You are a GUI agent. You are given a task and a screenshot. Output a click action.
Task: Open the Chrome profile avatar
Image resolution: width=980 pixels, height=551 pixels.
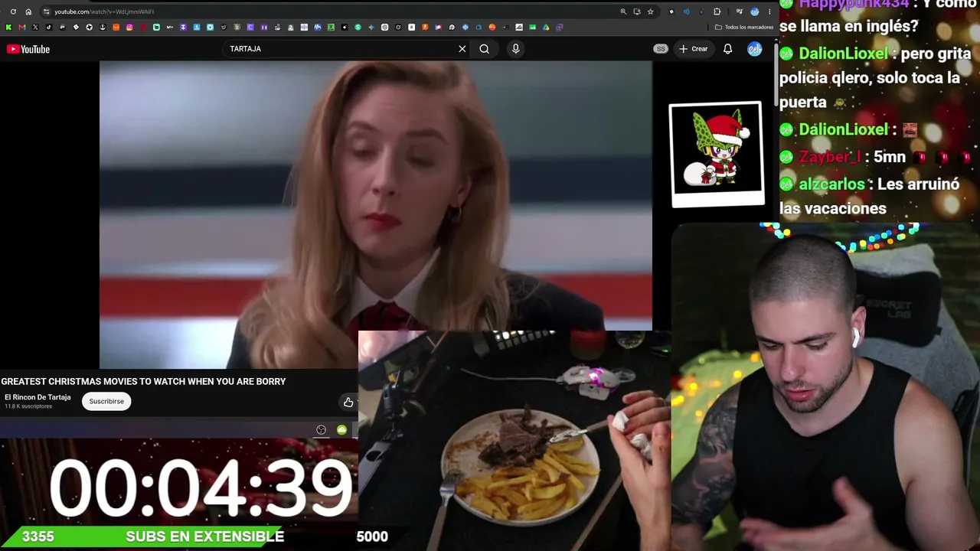pyautogui.click(x=754, y=11)
